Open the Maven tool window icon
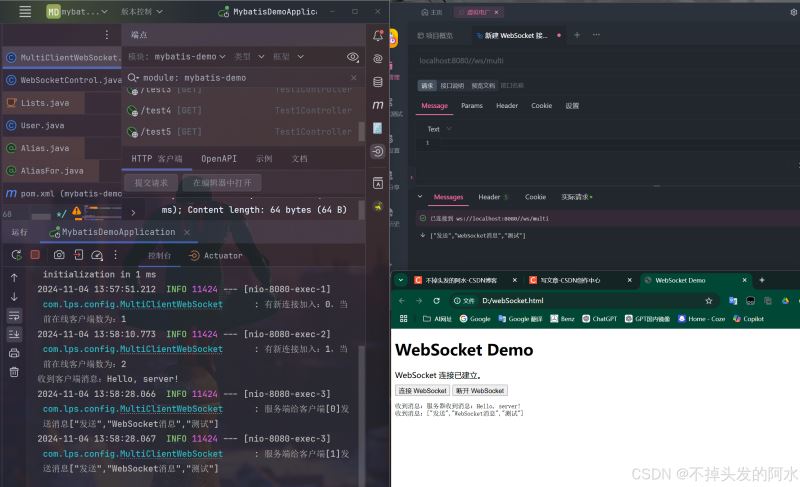 point(378,105)
